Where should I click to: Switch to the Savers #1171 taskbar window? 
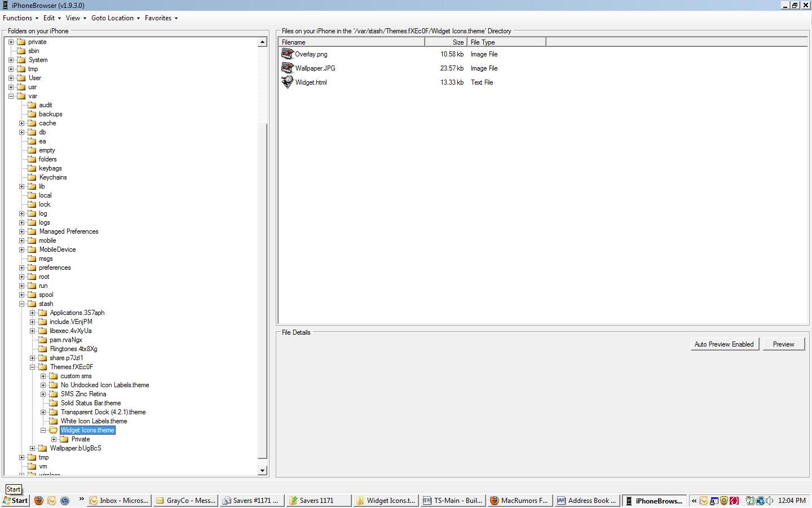click(251, 501)
